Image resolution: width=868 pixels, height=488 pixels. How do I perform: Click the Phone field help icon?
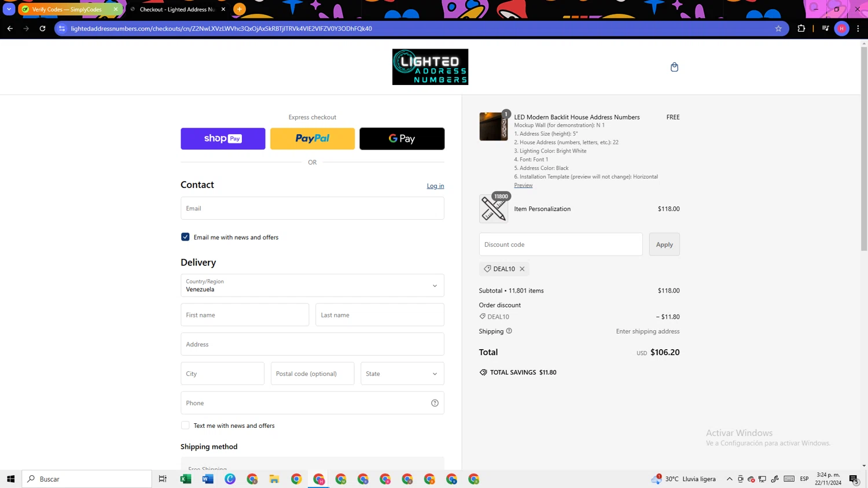435,403
